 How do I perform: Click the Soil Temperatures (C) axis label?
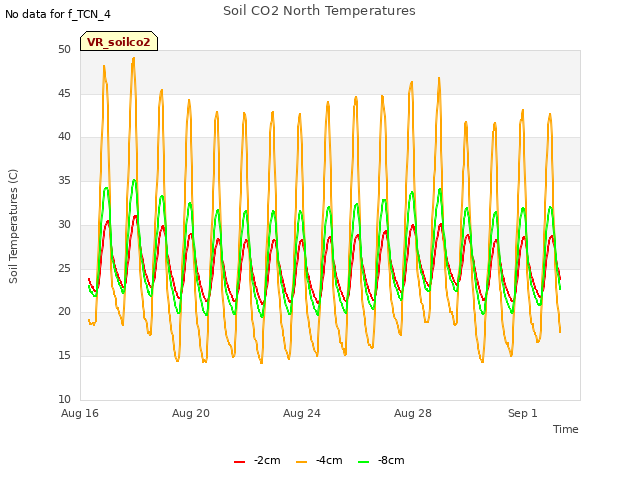click(x=13, y=226)
